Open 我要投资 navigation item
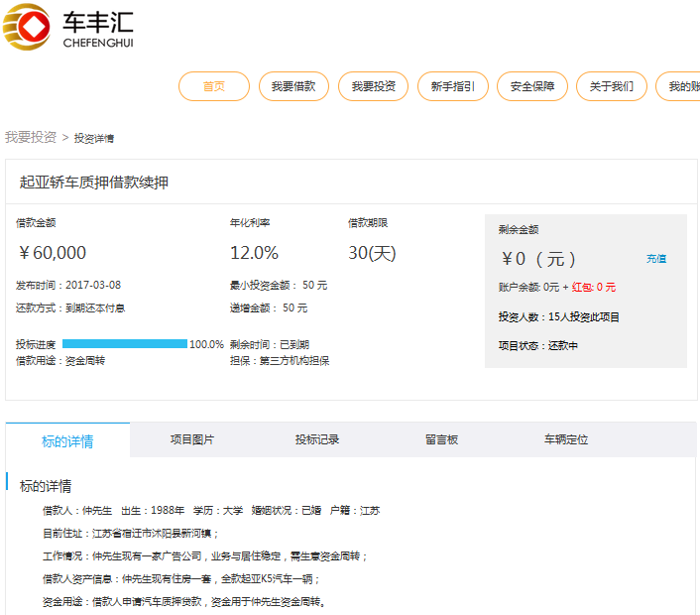 tap(373, 86)
